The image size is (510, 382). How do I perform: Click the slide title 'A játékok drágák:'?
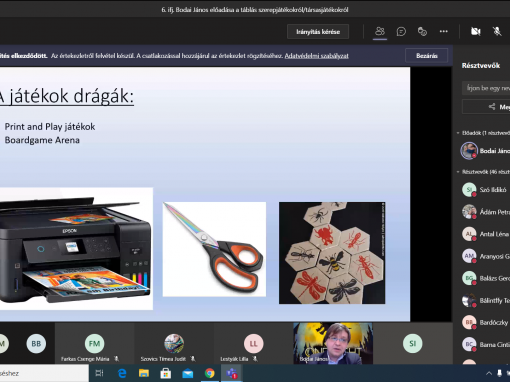pos(67,96)
